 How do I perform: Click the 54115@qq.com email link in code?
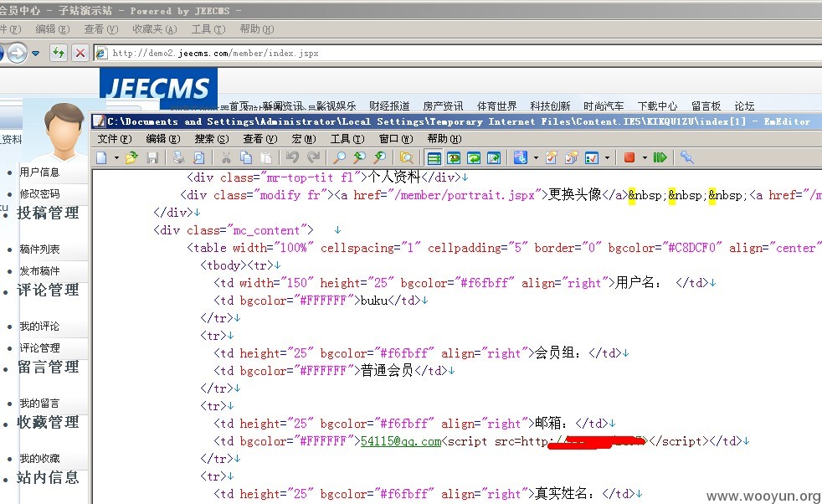401,441
